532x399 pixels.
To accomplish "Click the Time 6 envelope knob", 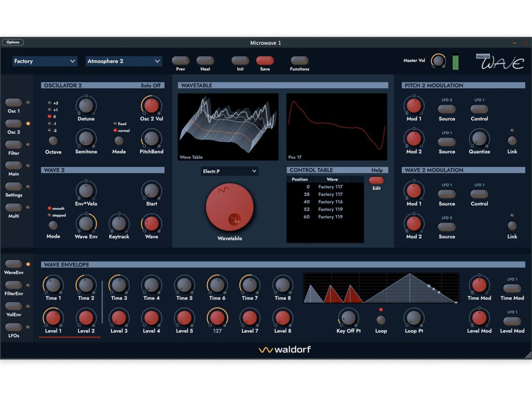I will click(217, 285).
